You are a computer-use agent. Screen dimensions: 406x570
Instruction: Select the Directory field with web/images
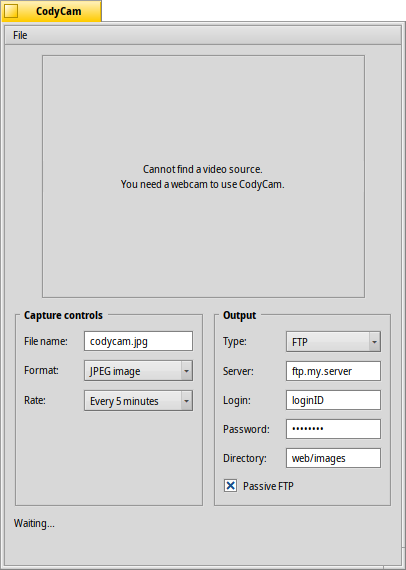tap(333, 458)
